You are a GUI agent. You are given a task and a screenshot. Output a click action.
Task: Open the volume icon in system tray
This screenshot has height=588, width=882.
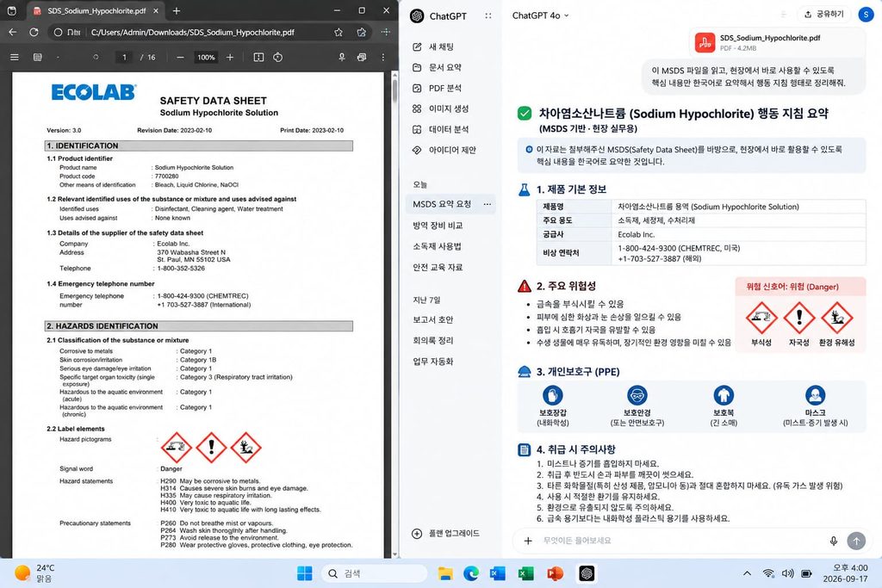(x=787, y=573)
